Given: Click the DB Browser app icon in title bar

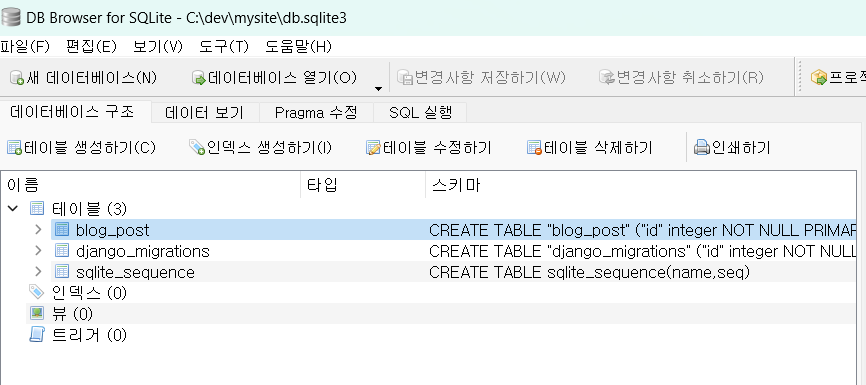Looking at the screenshot, I should pyautogui.click(x=10, y=17).
